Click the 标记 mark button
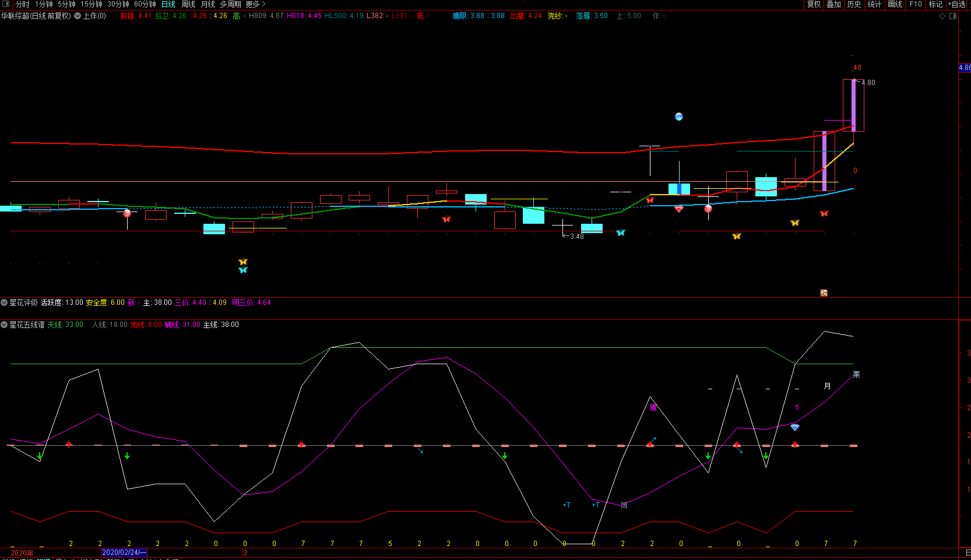 pos(935,4)
